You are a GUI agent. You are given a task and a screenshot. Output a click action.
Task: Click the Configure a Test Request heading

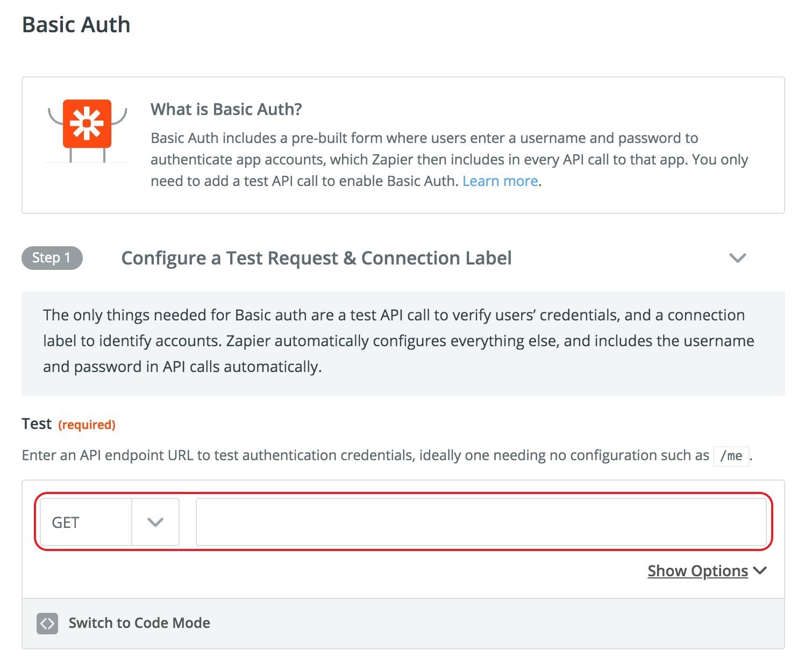(316, 258)
